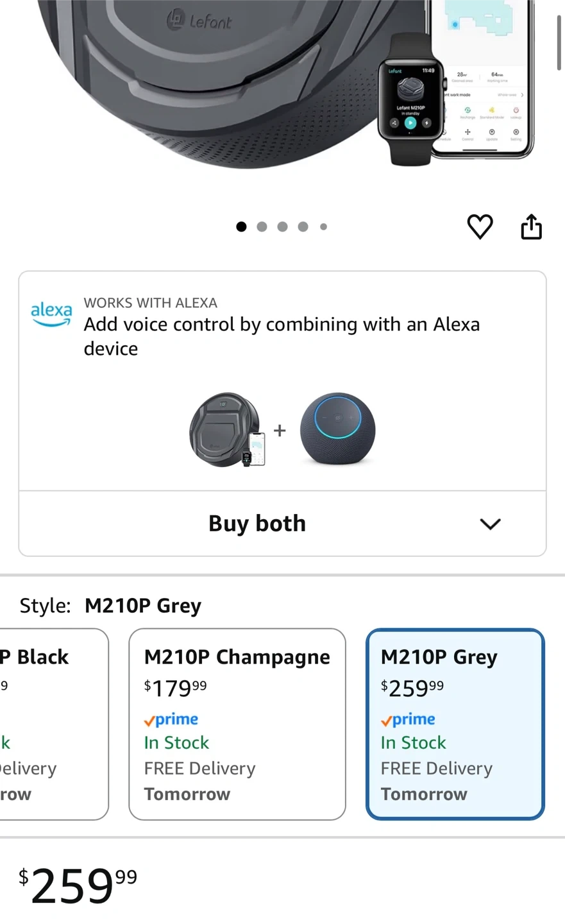Tap the robot vacuum bundle thumbnail
The height and width of the screenshot is (924, 565).
coord(227,429)
